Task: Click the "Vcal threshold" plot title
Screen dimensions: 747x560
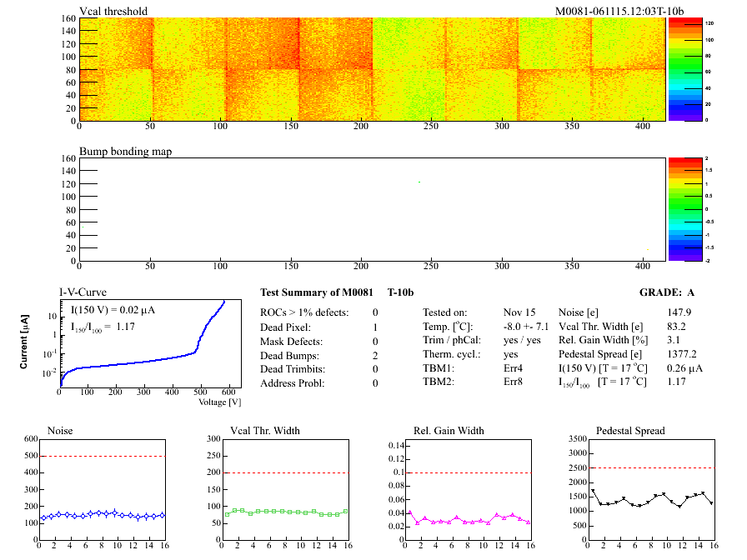Action: tap(113, 11)
